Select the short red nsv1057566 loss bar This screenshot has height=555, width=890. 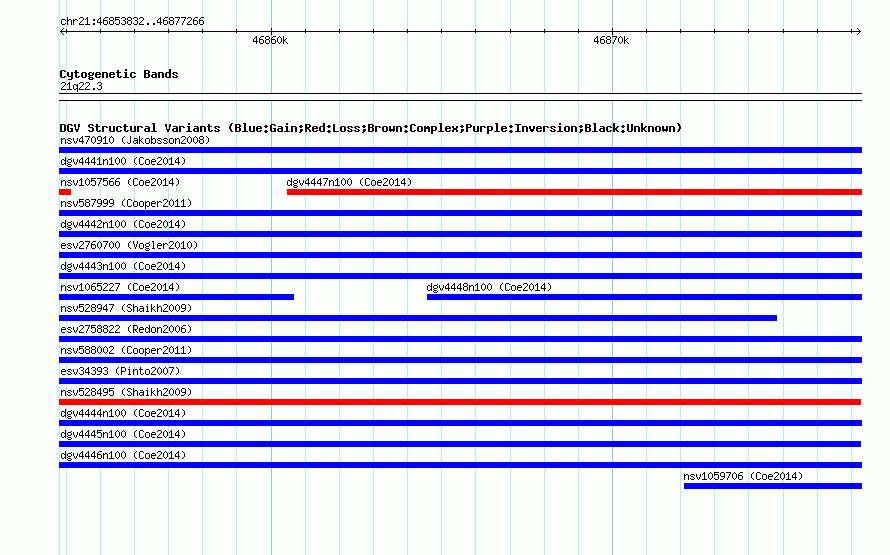65,192
